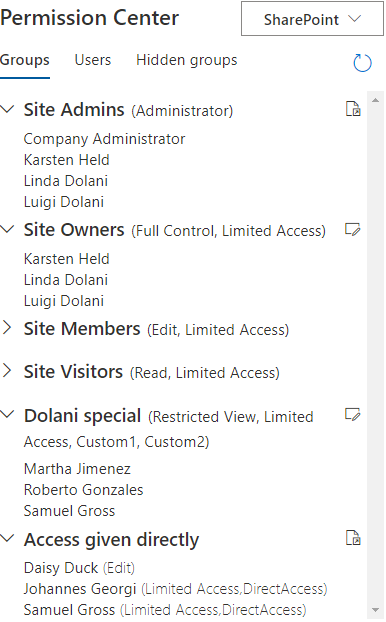Switch to the Users tab
This screenshot has width=386, height=622.
93,60
